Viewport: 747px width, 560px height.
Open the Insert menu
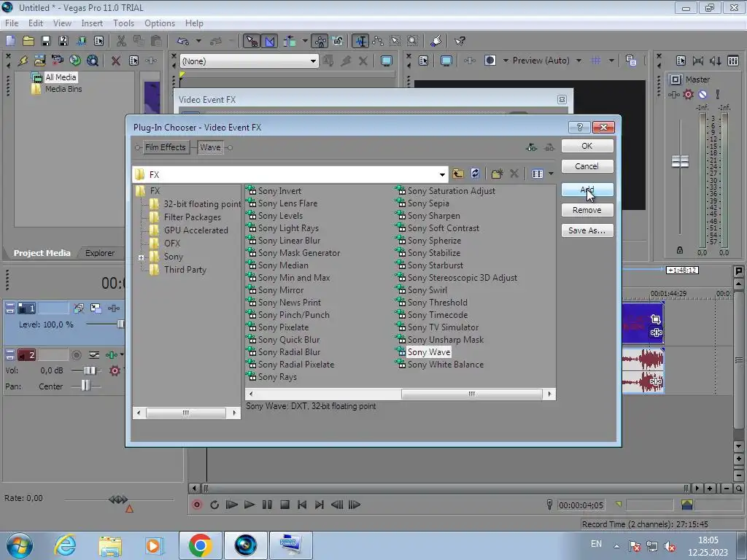[x=92, y=23]
